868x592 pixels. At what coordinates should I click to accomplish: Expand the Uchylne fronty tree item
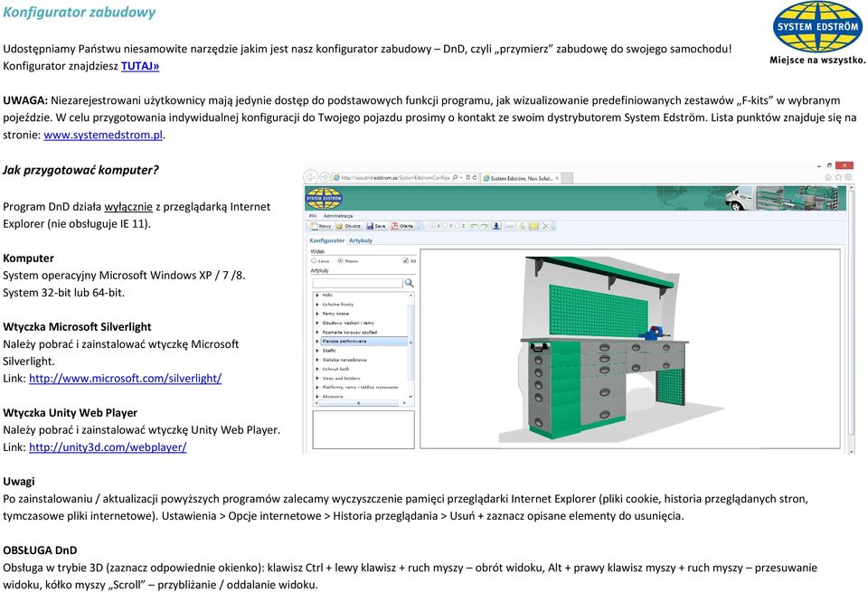[317, 305]
